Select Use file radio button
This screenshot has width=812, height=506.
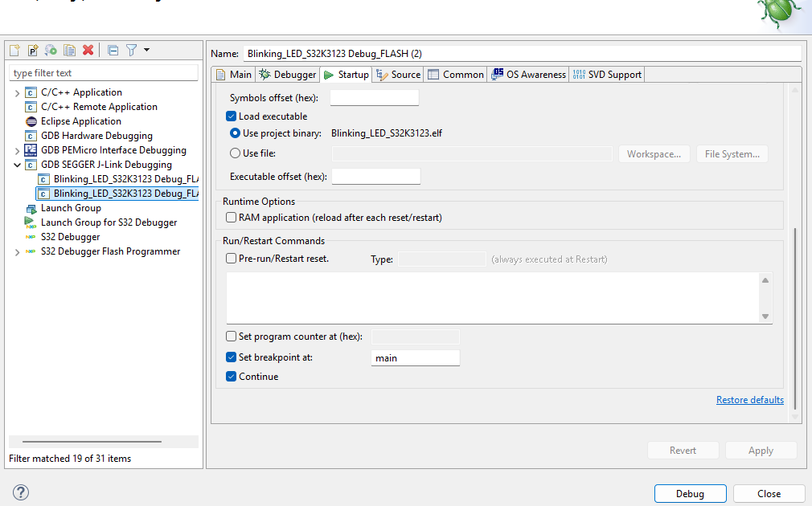[x=235, y=153]
